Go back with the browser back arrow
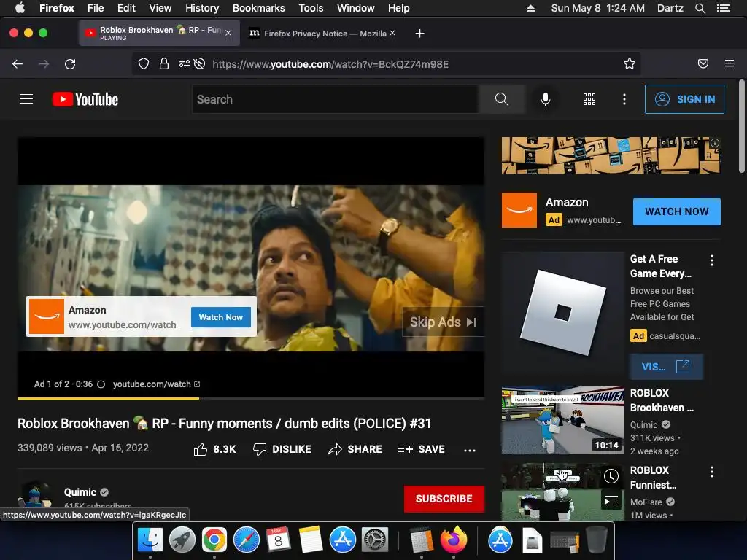This screenshot has height=560, width=747. coord(18,64)
